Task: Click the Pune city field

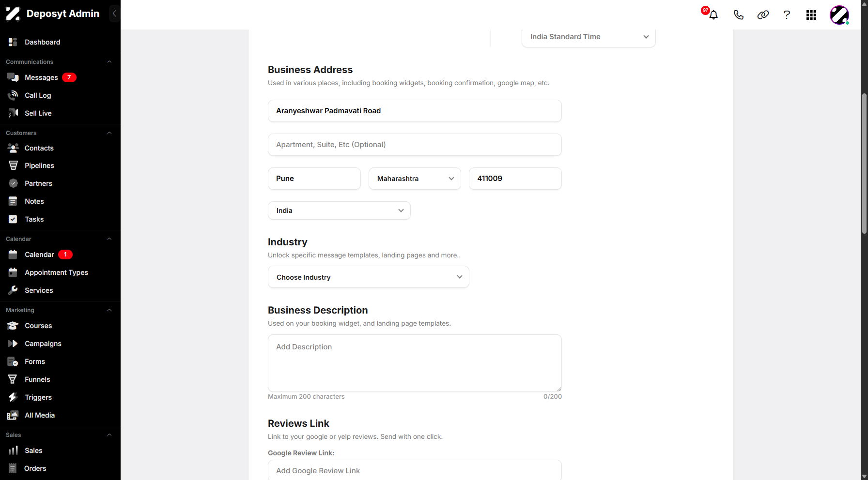Action: tap(314, 179)
